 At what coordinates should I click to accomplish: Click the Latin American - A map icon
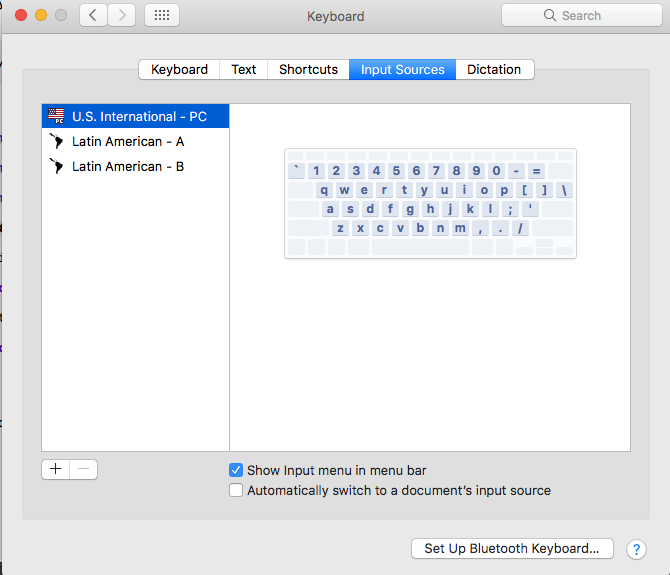pos(56,141)
